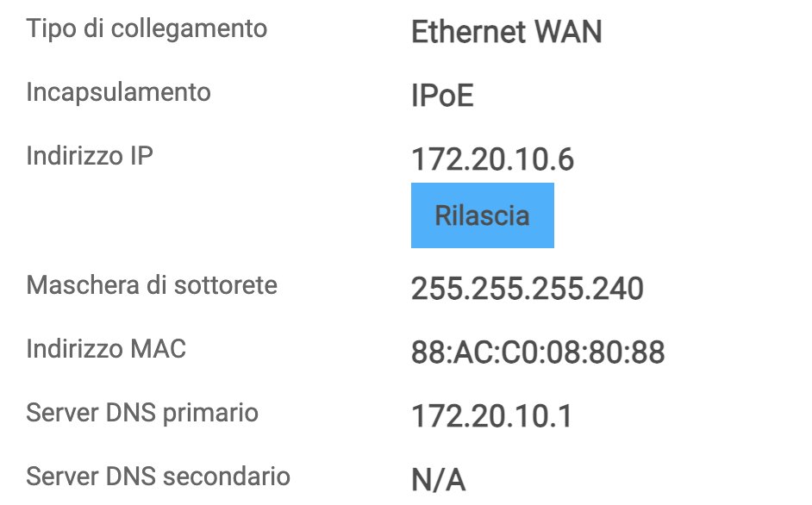Click the Rilascia button
Viewport: 812px width, 505px height.
coord(482,215)
